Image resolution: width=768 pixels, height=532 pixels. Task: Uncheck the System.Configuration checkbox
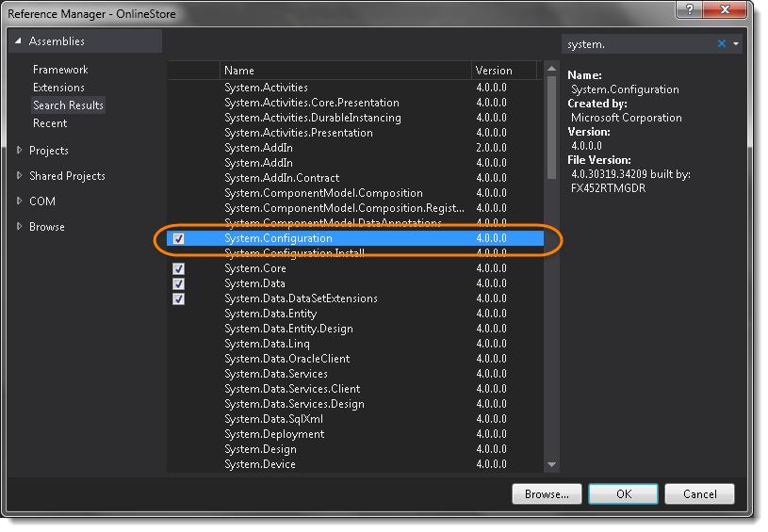coord(179,239)
